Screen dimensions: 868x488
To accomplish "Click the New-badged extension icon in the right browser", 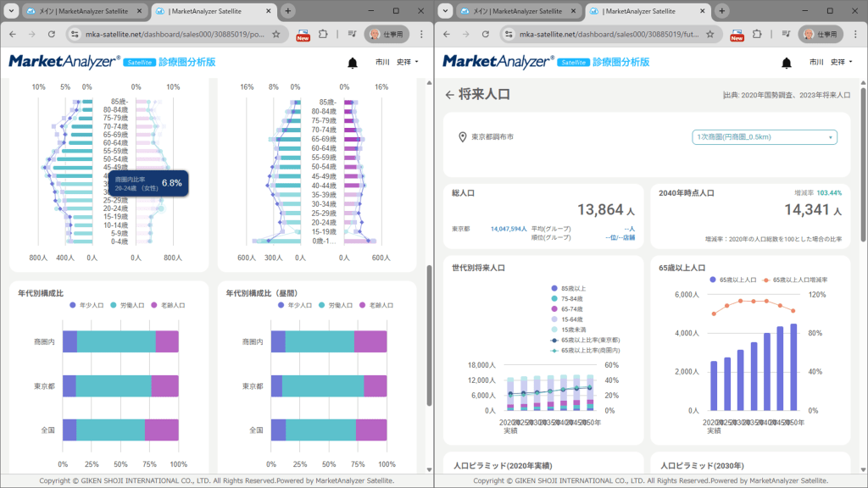I will click(737, 34).
